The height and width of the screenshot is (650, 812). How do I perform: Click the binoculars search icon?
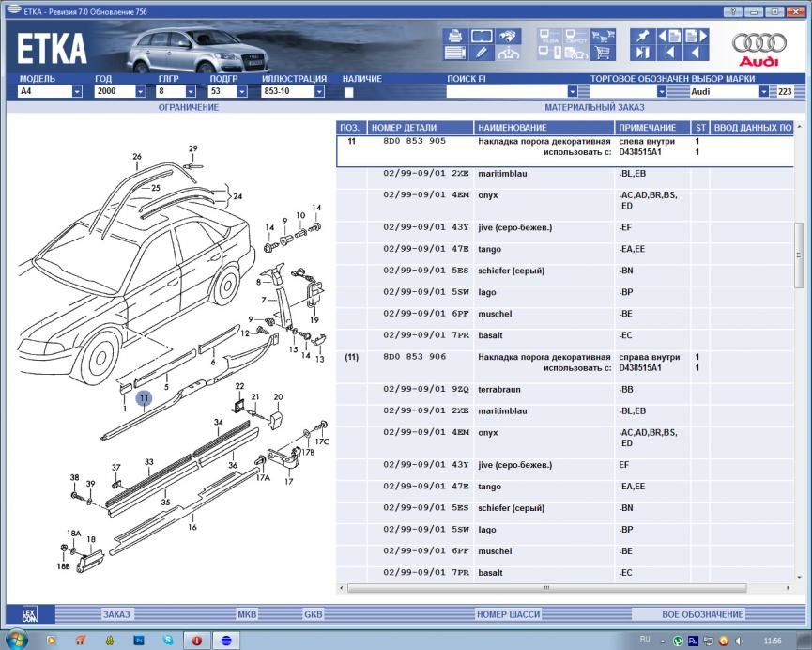pyautogui.click(x=509, y=36)
